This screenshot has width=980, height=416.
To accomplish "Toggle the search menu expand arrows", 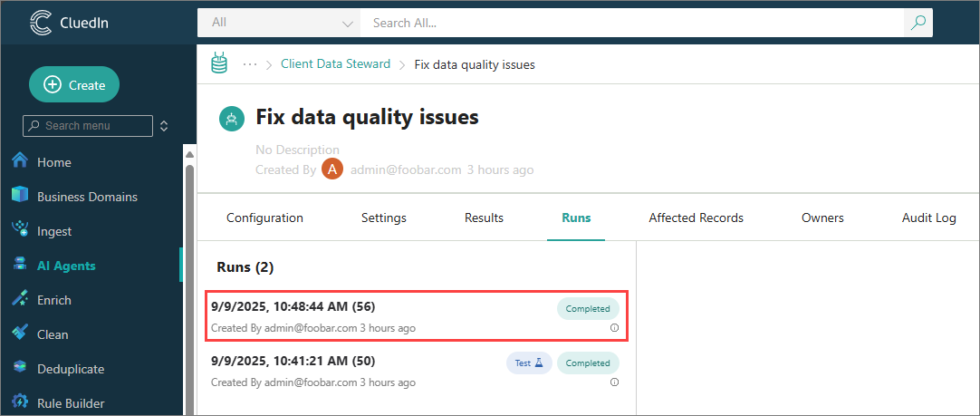I will [164, 126].
